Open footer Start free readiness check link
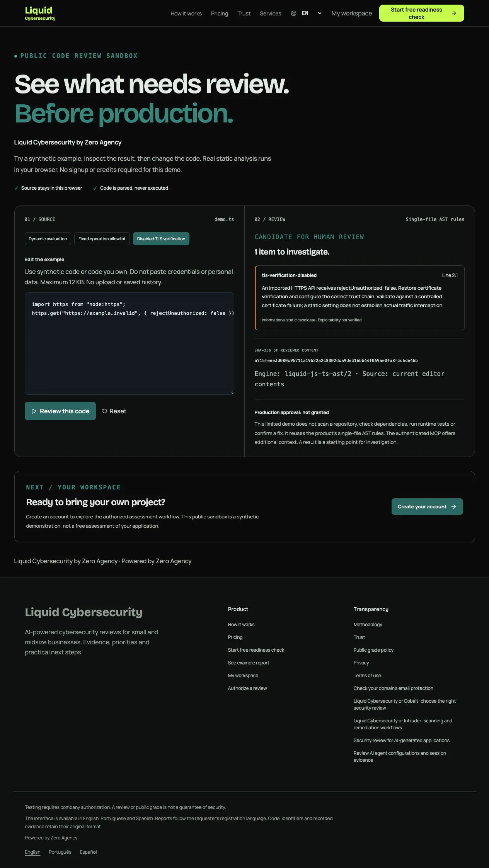This screenshot has height=868, width=489. pos(256,650)
